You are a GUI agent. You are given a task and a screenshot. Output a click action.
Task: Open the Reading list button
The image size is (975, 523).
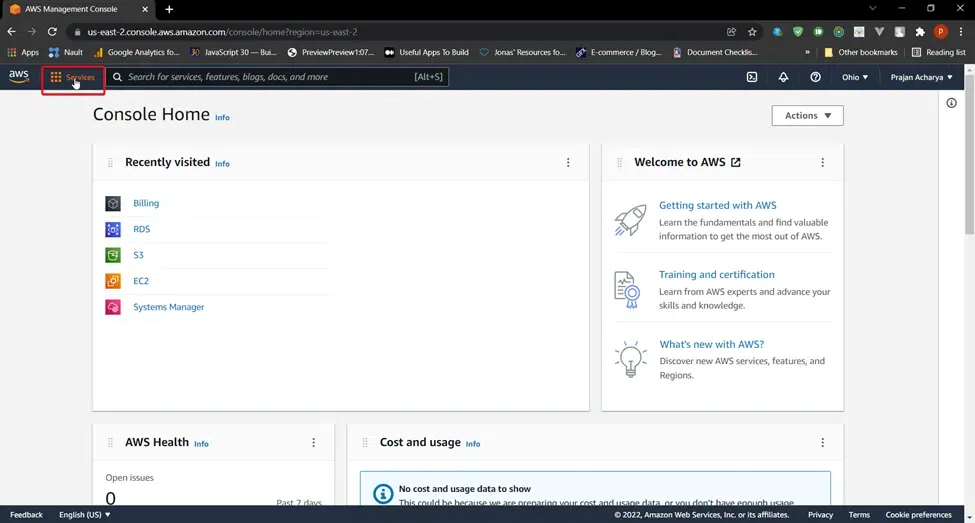pyautogui.click(x=938, y=52)
